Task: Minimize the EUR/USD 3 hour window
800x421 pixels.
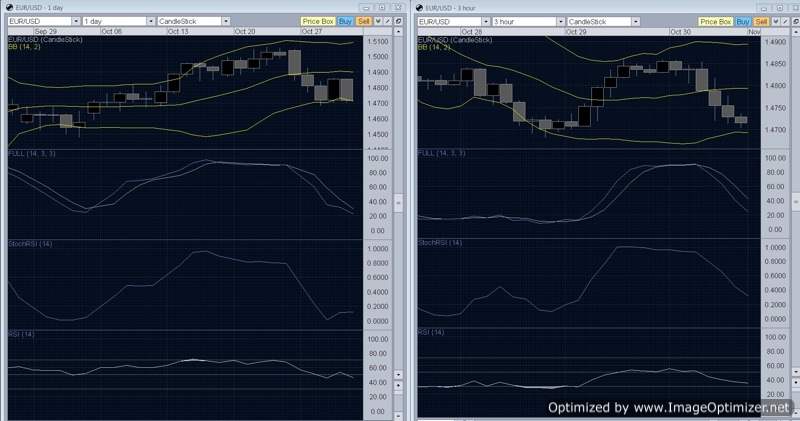Action: click(x=764, y=8)
